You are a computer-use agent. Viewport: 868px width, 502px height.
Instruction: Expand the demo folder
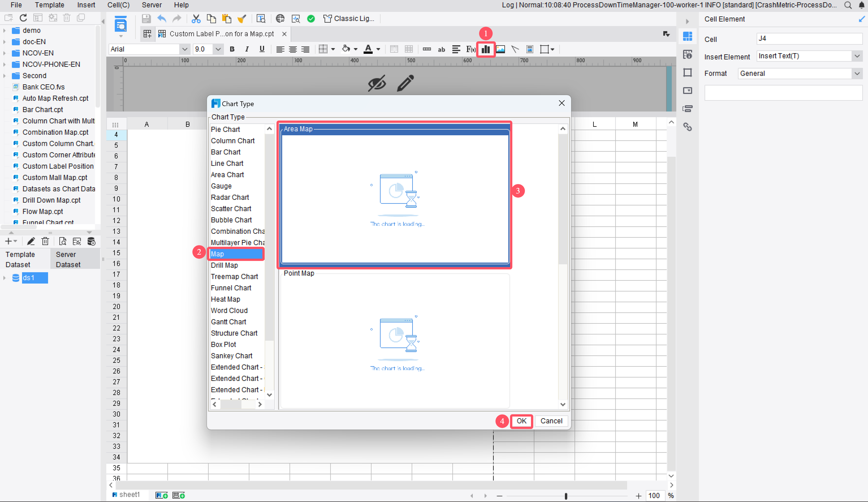pos(5,30)
